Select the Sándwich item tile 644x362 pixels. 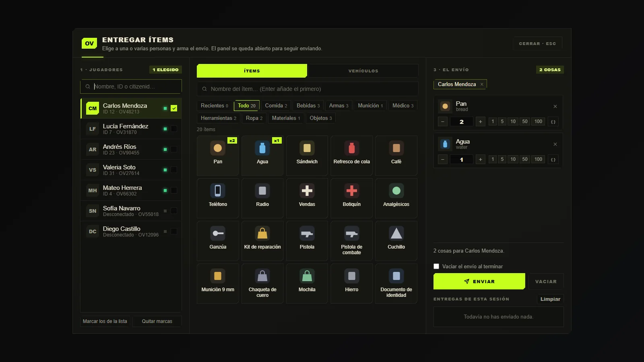coord(307,155)
